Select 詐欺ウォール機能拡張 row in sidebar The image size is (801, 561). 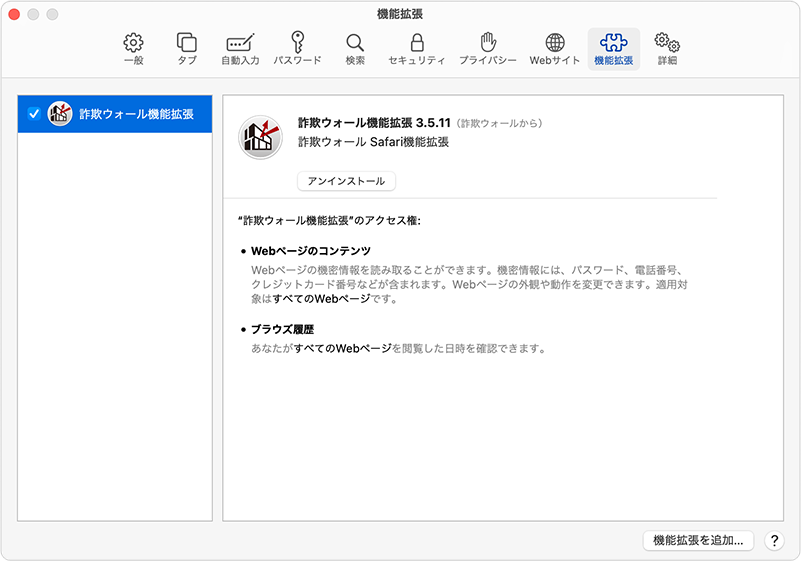[x=135, y=114]
